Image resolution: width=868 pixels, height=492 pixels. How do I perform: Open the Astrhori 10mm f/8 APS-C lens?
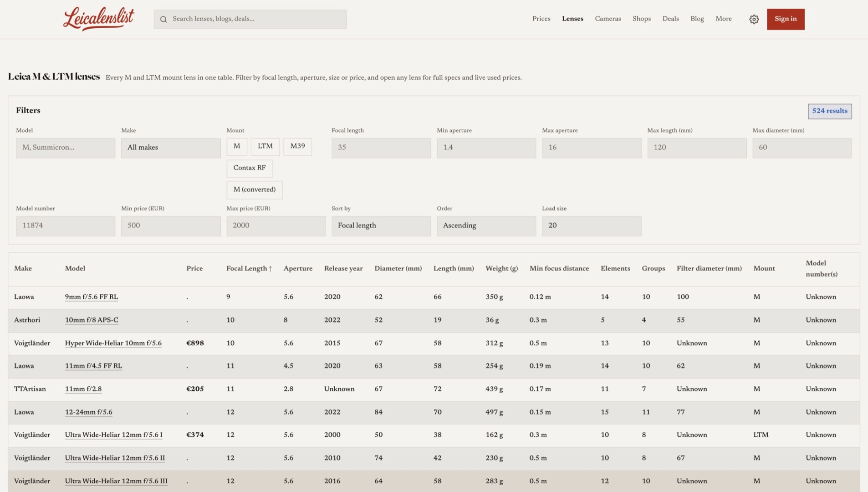[92, 320]
